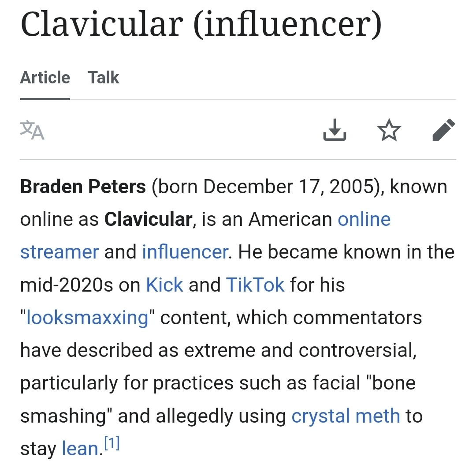Open the Talk tab

click(104, 78)
